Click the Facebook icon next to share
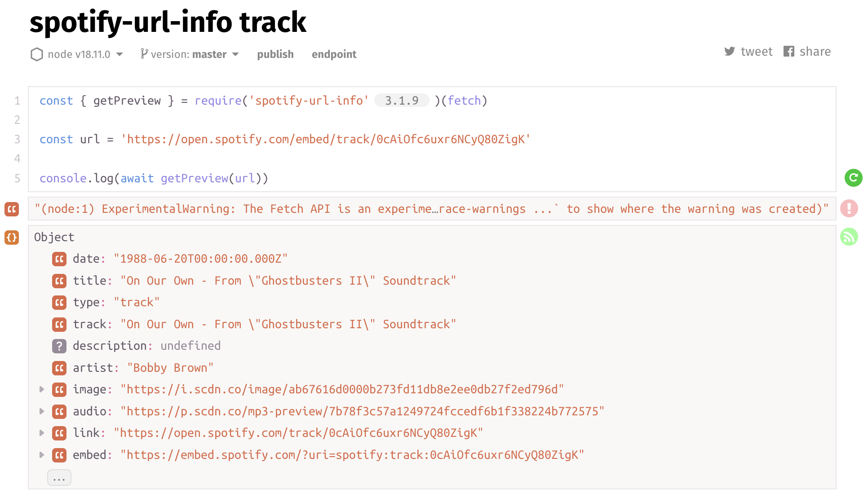The height and width of the screenshot is (493, 868). coord(789,51)
